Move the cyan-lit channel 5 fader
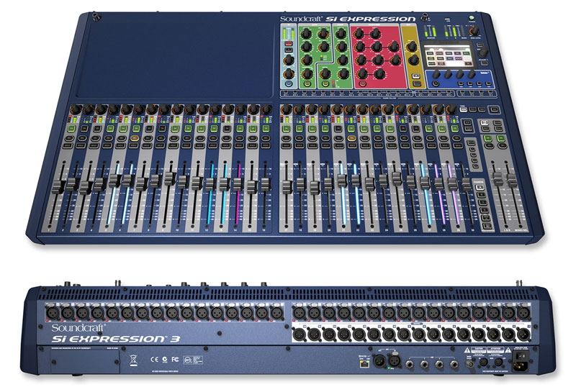 tap(114, 181)
